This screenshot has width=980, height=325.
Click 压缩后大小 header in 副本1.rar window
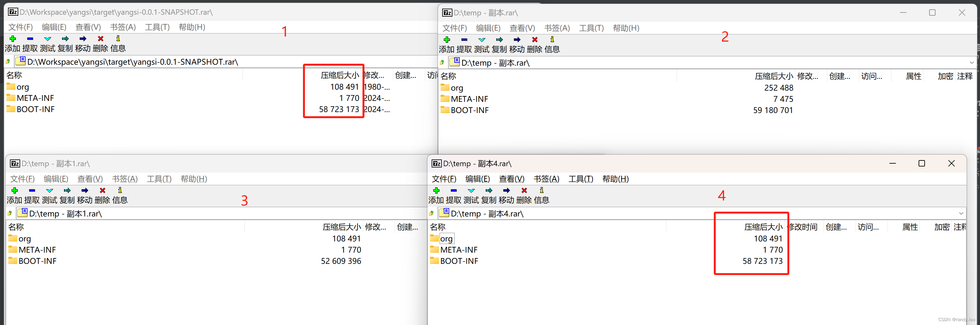342,227
